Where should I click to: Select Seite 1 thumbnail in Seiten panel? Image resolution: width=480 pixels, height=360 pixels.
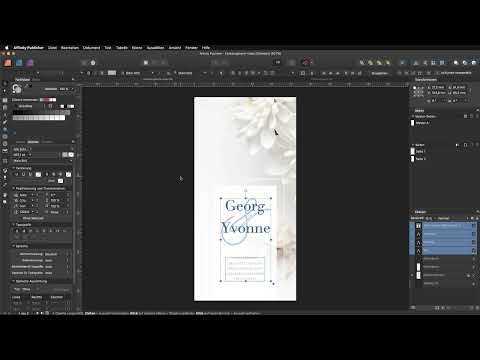413,151
